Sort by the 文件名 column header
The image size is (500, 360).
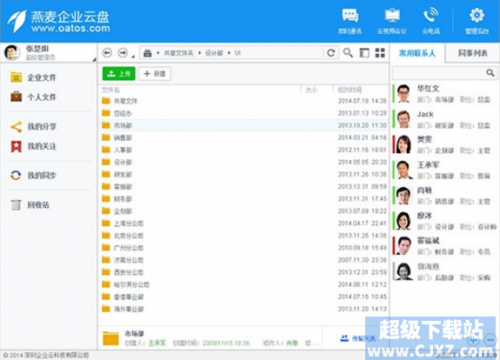coord(111,90)
